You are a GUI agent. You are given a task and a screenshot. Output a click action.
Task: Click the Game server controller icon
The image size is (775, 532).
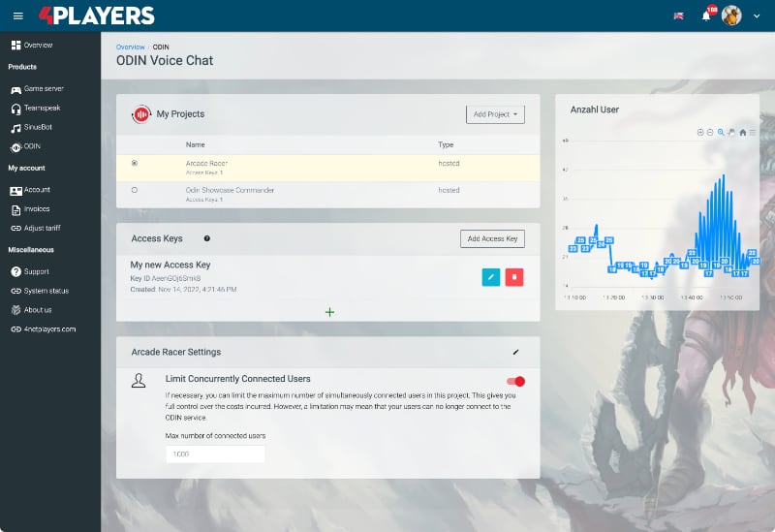coord(15,90)
